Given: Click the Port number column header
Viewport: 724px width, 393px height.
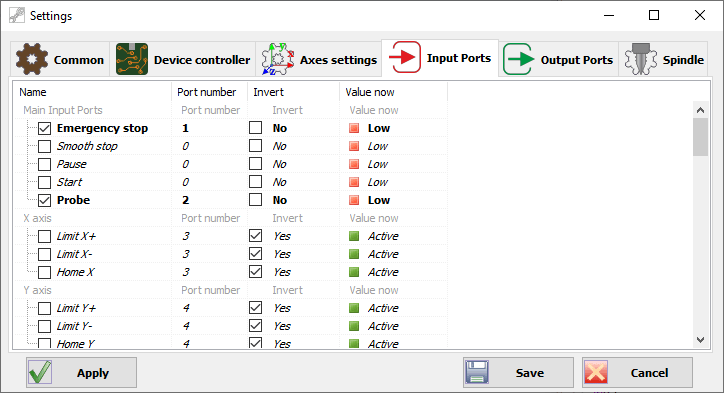Looking at the screenshot, I should point(210,92).
